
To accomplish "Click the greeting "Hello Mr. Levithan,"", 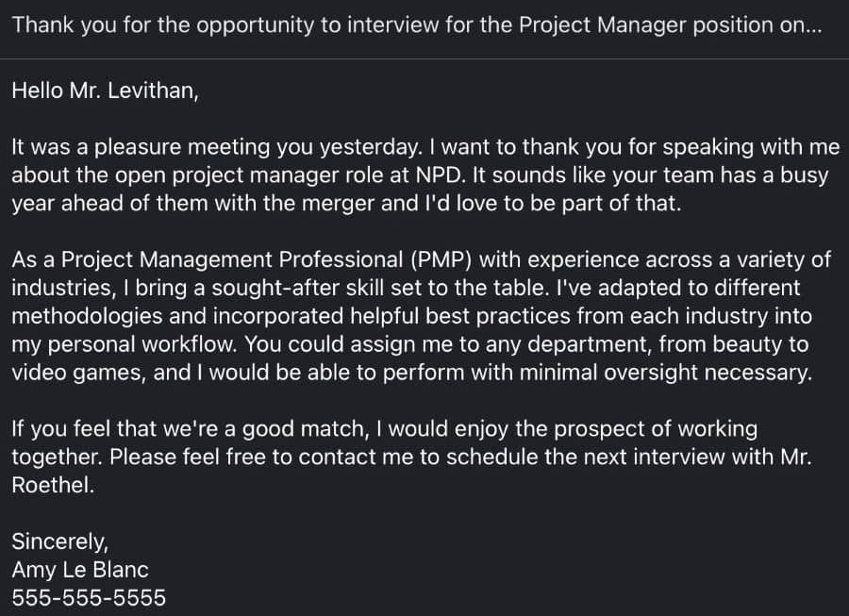I will [x=105, y=91].
